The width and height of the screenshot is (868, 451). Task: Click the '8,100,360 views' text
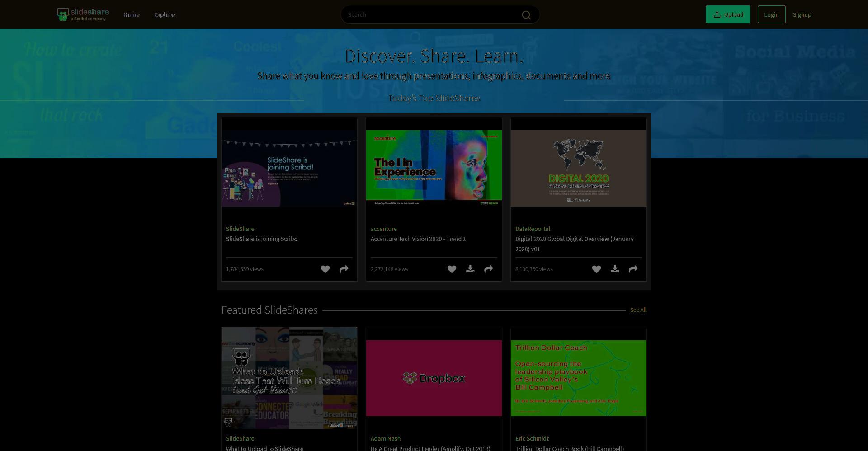coord(534,269)
